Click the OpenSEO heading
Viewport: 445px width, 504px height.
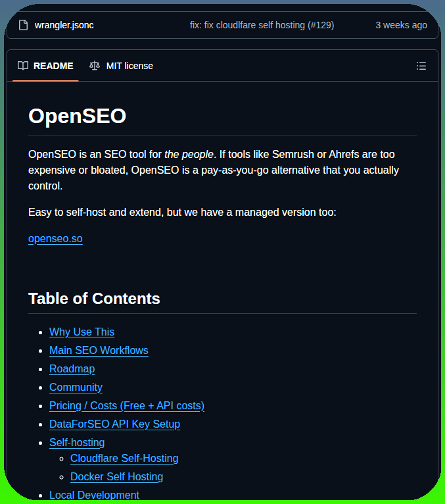[x=78, y=116]
